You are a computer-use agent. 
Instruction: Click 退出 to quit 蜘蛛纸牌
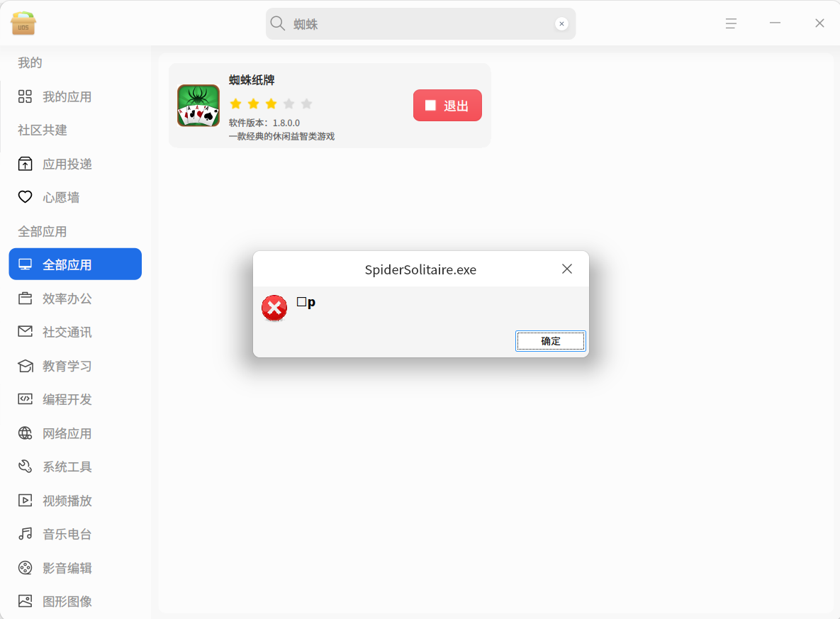click(447, 105)
